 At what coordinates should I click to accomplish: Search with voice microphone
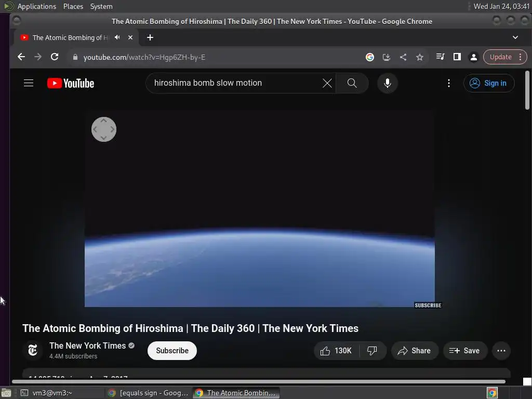point(387,83)
